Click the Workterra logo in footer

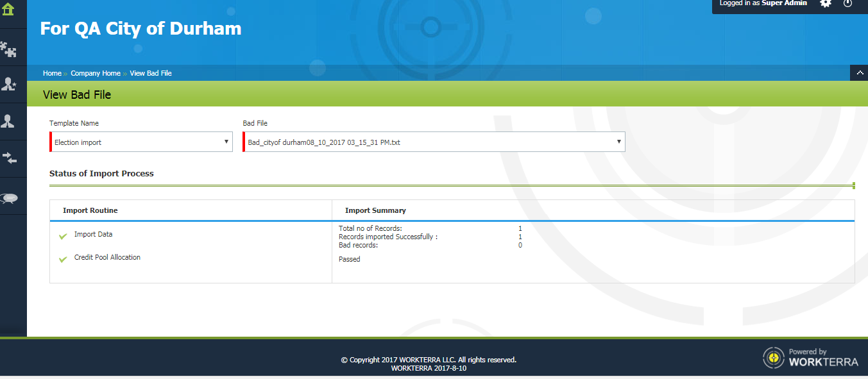[x=811, y=357]
